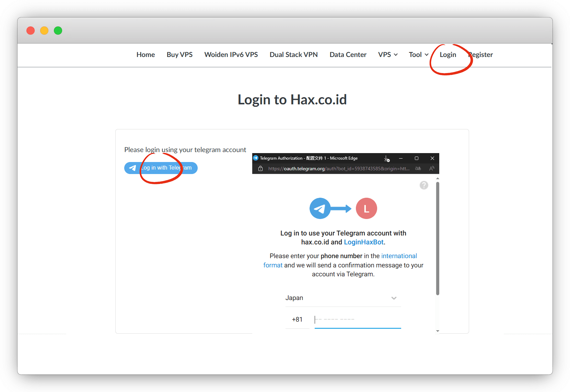This screenshot has width=570, height=392.
Task: Focus the phone number input field
Action: click(357, 320)
